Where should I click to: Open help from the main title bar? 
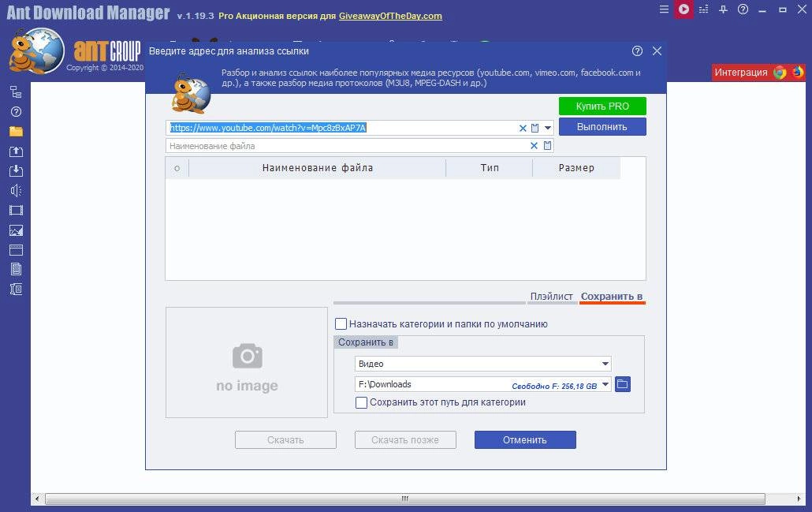(x=743, y=9)
